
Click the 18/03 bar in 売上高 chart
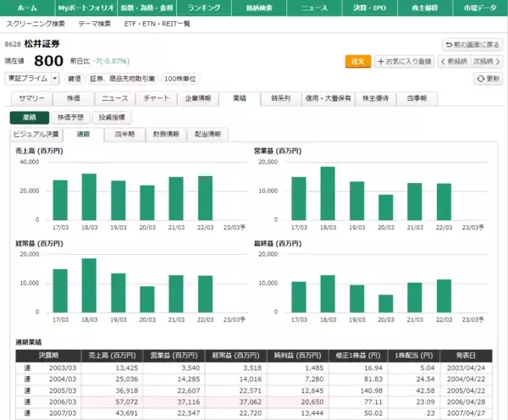click(x=89, y=197)
